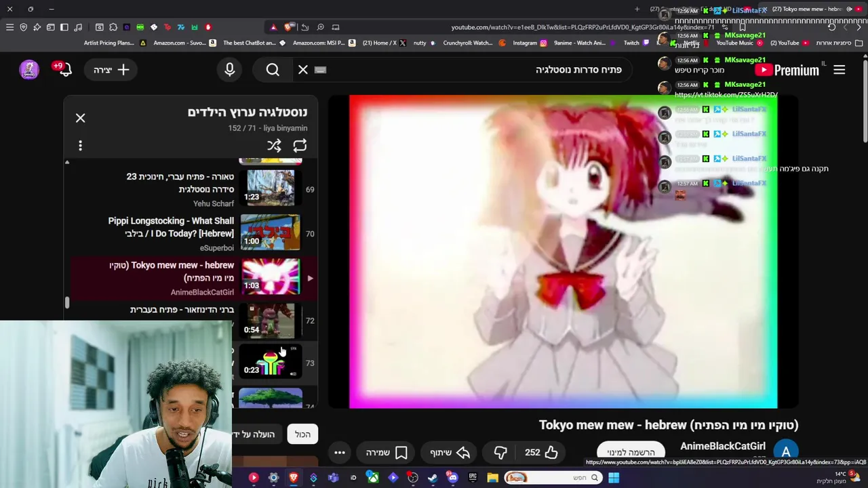The height and width of the screenshot is (488, 868).
Task: Open the on-screen keyboard in search
Action: tap(321, 70)
